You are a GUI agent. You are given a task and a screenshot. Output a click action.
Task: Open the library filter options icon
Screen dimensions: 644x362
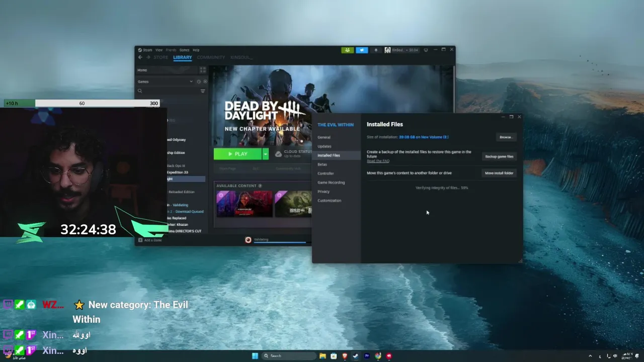(x=203, y=91)
